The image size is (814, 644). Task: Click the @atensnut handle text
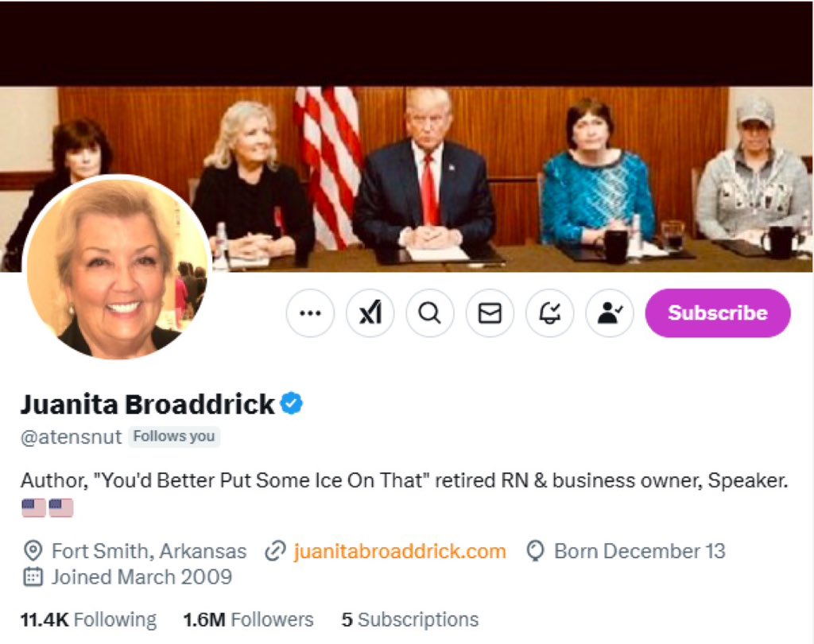tap(71, 436)
